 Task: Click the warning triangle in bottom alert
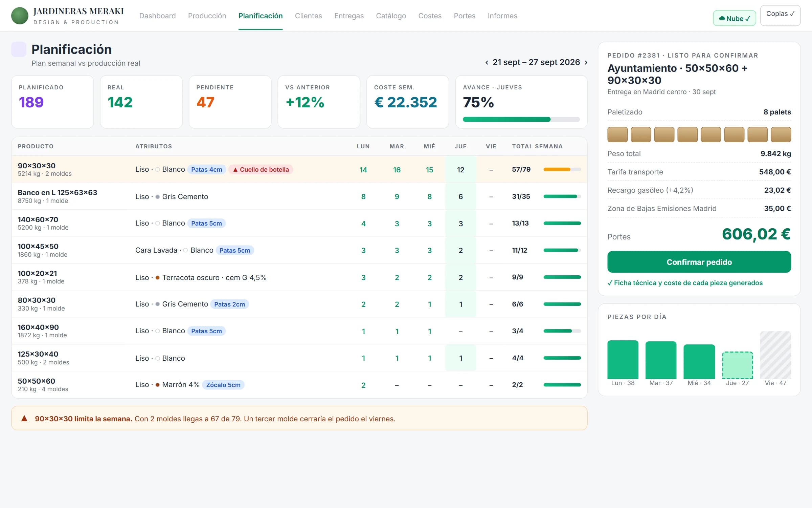(x=24, y=418)
